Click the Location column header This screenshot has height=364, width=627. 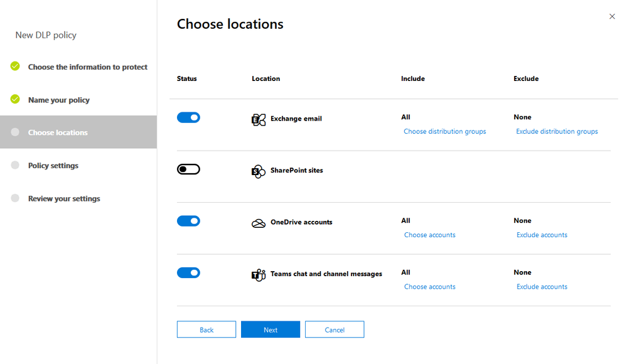[x=266, y=78]
